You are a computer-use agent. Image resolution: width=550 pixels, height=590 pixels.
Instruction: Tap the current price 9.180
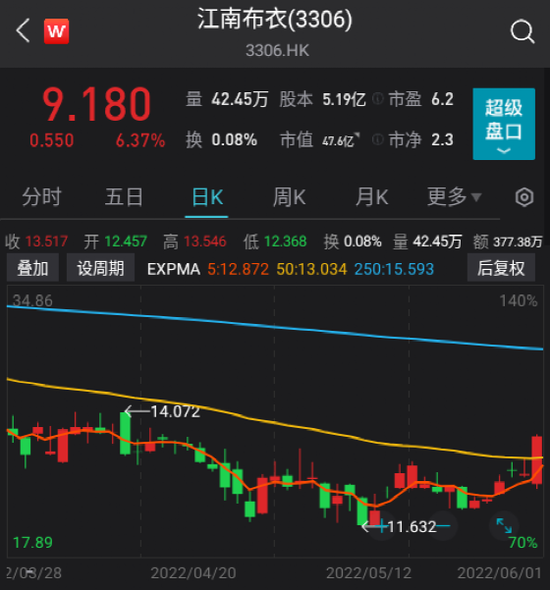(x=97, y=104)
